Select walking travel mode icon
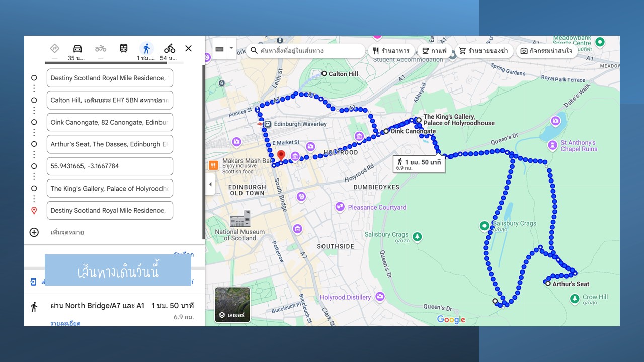This screenshot has height=362, width=644. pos(146,48)
